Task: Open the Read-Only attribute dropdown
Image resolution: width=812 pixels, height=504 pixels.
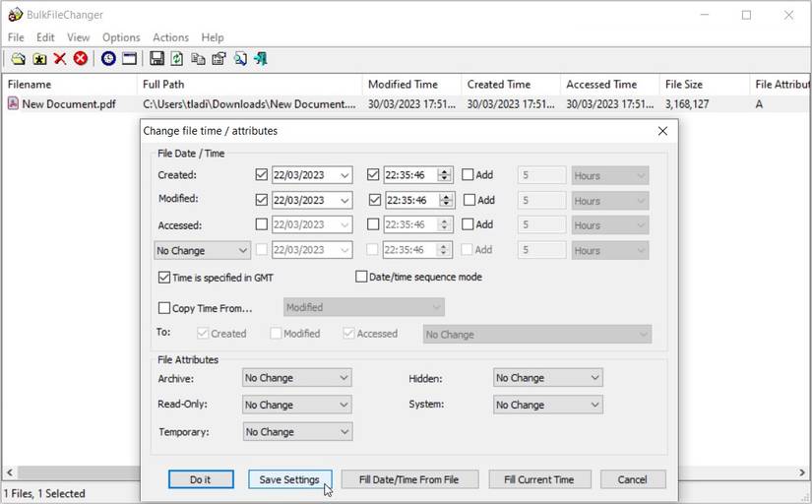Action: [296, 405]
